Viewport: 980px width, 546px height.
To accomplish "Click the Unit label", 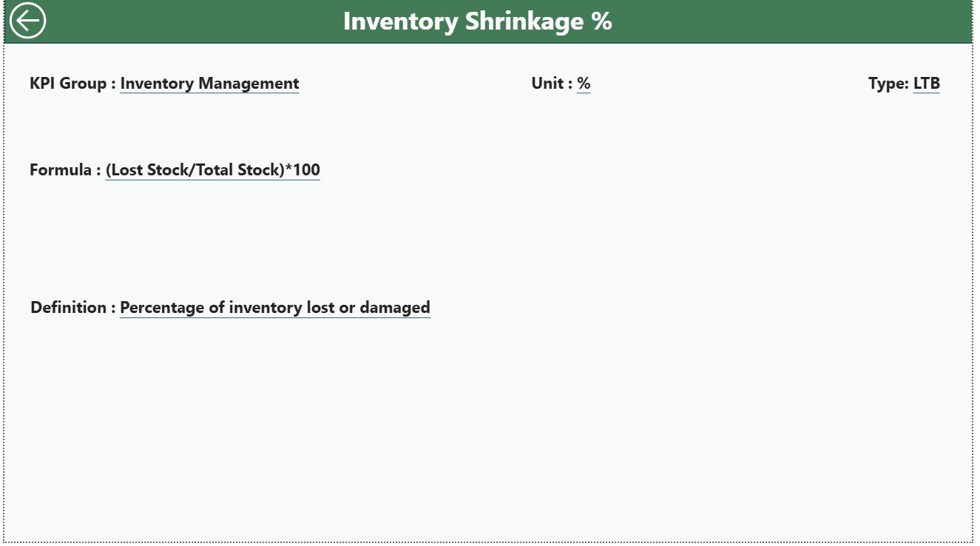I will (547, 84).
